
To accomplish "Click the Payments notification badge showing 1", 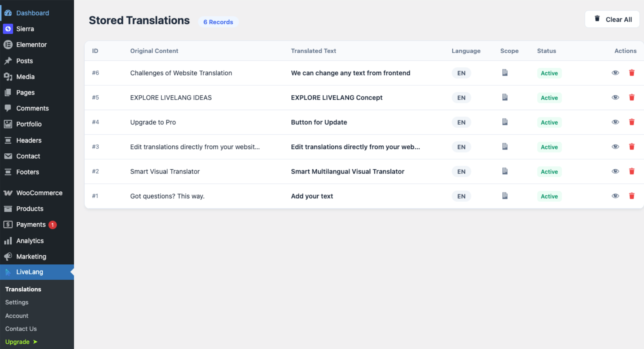I will pos(52,225).
